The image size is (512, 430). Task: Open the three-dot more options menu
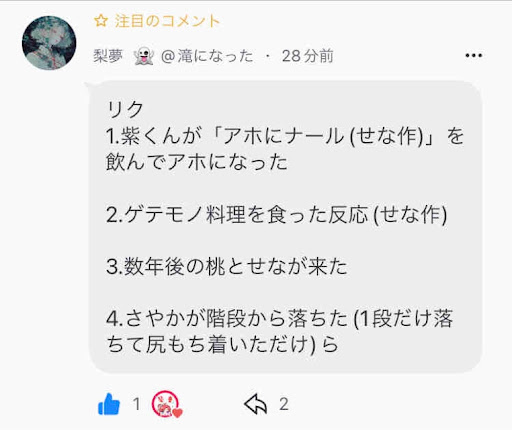474,55
